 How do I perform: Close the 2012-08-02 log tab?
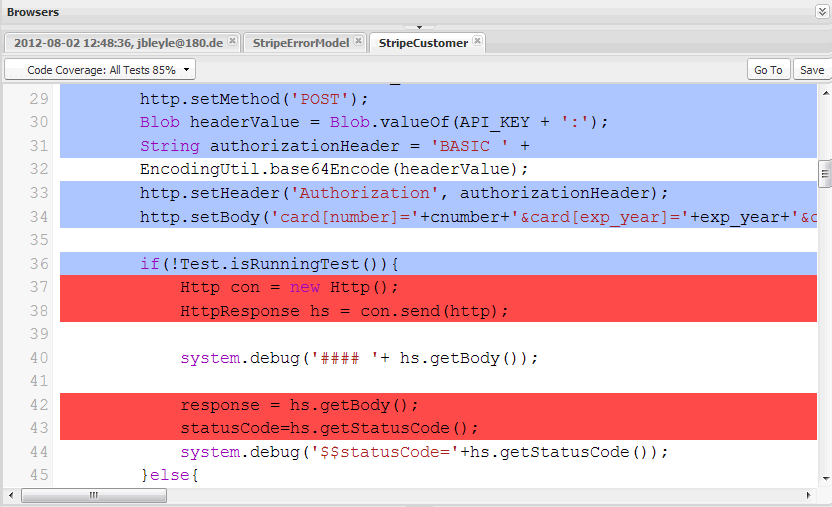tap(232, 42)
